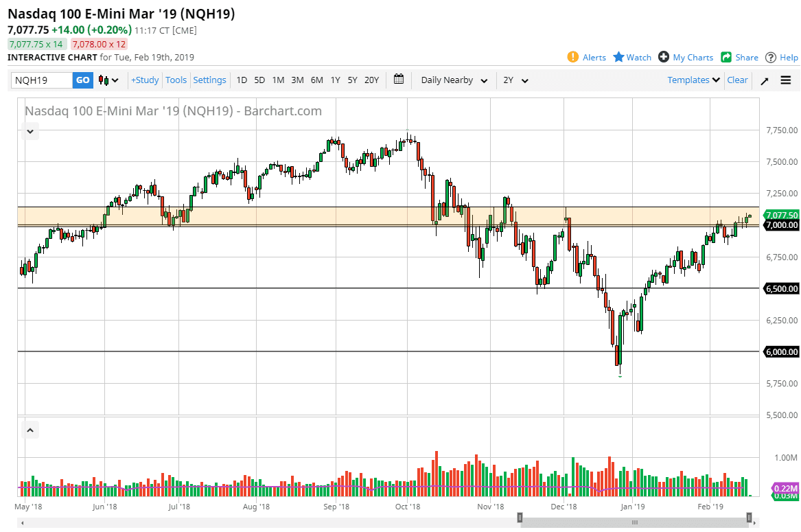801x532 pixels.
Task: Toggle the 6M timeframe
Action: point(316,80)
